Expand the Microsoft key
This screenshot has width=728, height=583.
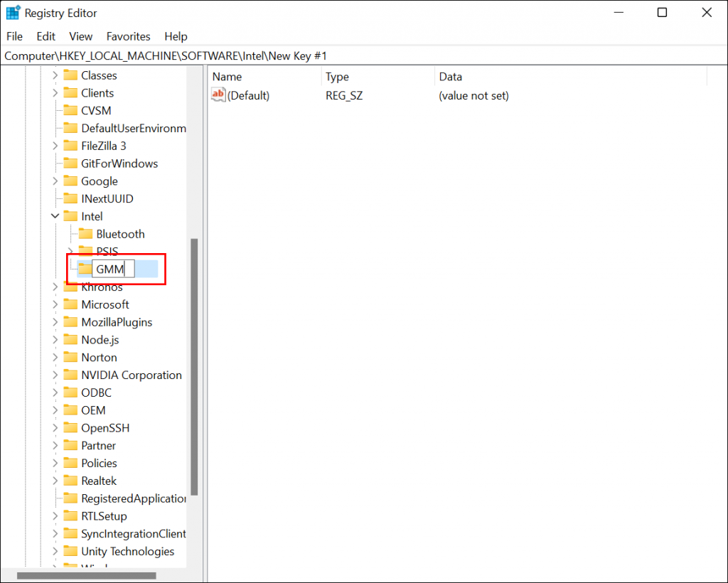(55, 304)
